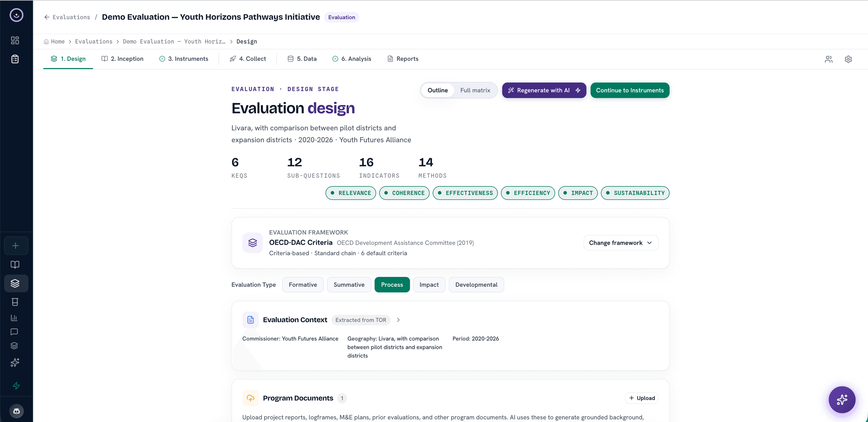Go to Evaluations via header link
868x422 pixels.
point(71,17)
